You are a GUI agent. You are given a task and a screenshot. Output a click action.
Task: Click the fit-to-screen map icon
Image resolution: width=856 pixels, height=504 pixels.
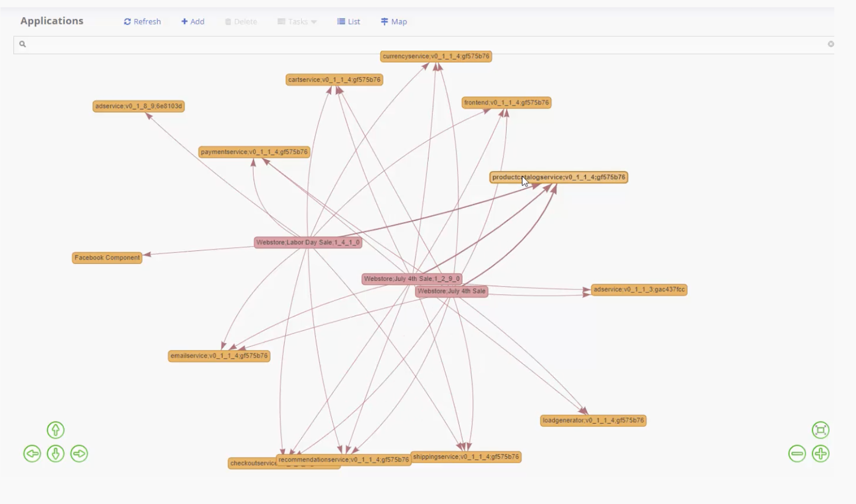820,430
